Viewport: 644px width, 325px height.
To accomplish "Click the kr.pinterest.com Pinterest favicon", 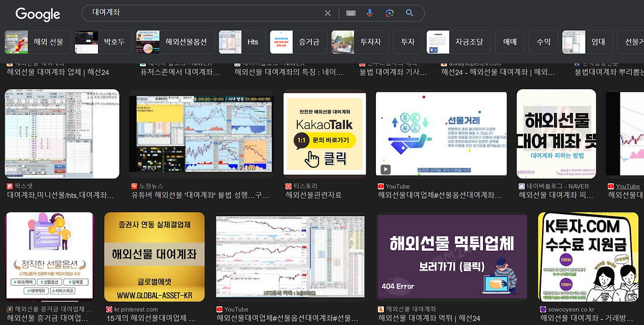I will click(x=109, y=309).
